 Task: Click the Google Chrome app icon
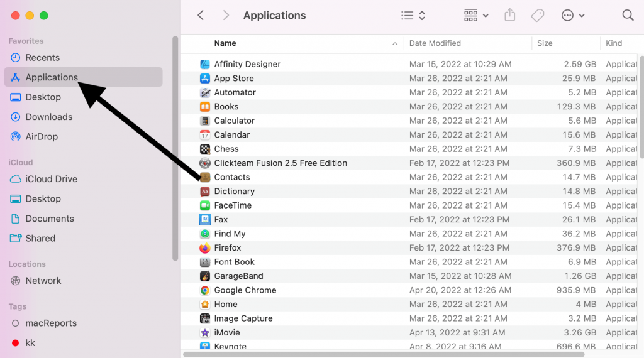205,290
